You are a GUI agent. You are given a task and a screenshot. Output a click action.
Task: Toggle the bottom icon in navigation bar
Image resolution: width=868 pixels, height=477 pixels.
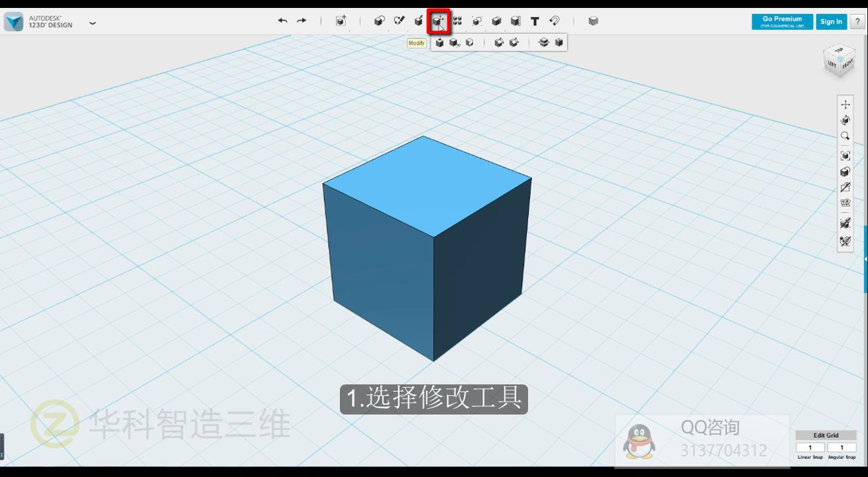coord(845,241)
